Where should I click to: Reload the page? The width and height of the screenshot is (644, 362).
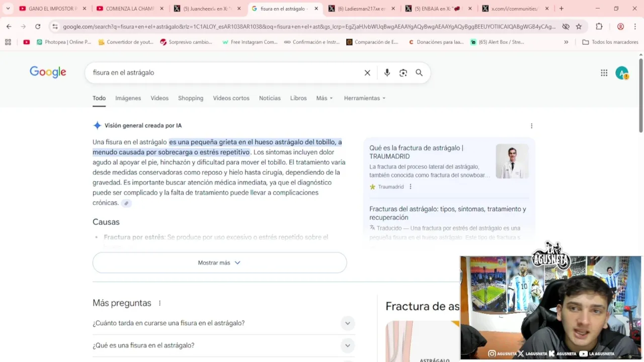(x=38, y=27)
